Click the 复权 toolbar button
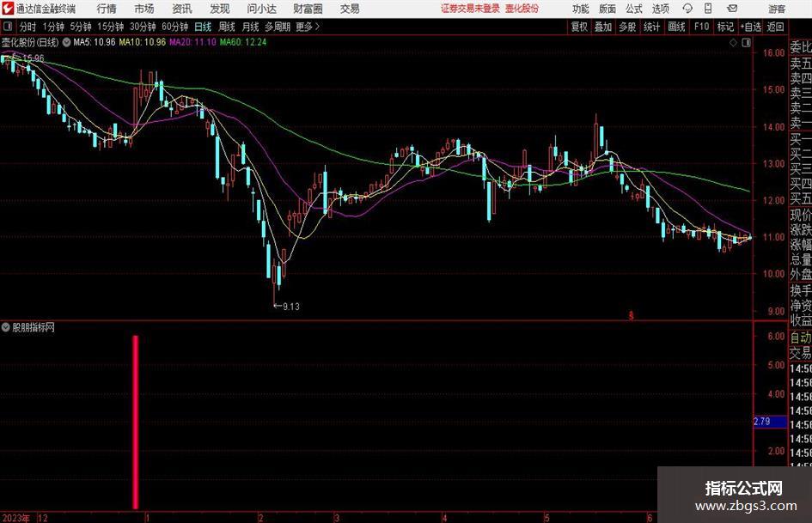The image size is (812, 523). pos(579,27)
